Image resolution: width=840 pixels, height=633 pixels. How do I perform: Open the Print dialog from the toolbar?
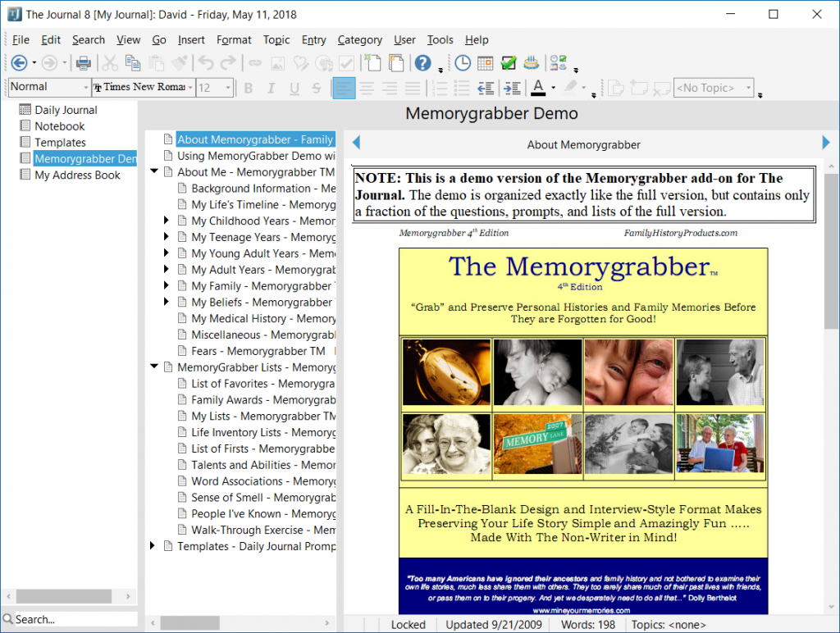pyautogui.click(x=83, y=63)
